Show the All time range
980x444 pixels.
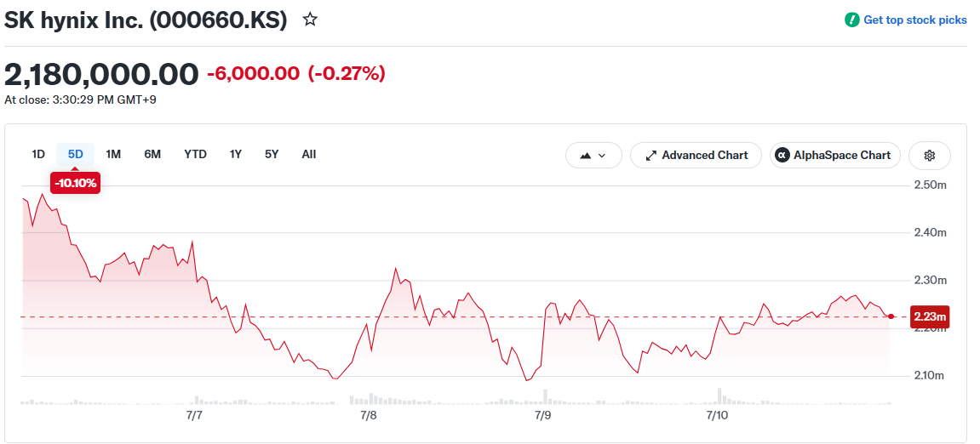pos(309,154)
